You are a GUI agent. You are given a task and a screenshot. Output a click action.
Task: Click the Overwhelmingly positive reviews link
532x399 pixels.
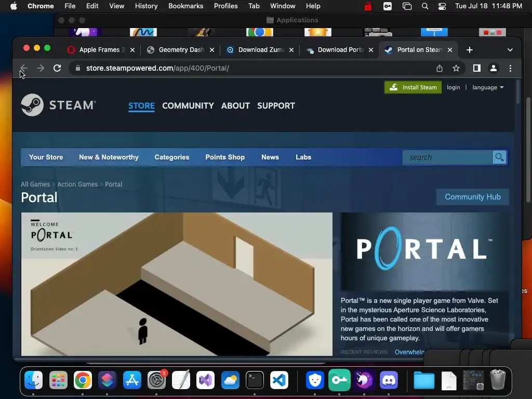(x=409, y=352)
